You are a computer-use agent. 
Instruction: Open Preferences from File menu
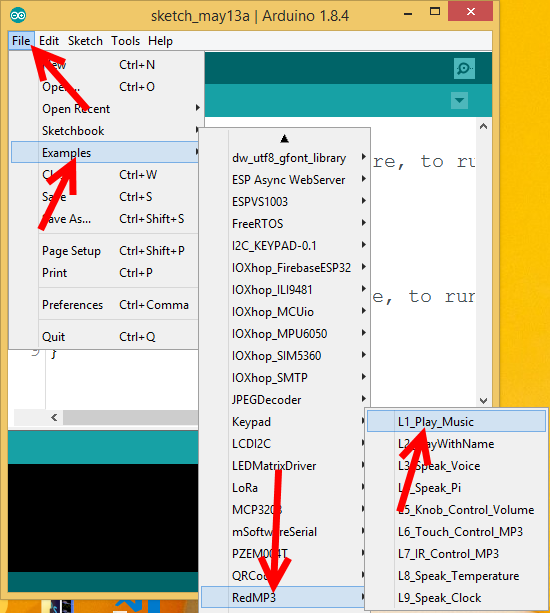pos(105,305)
